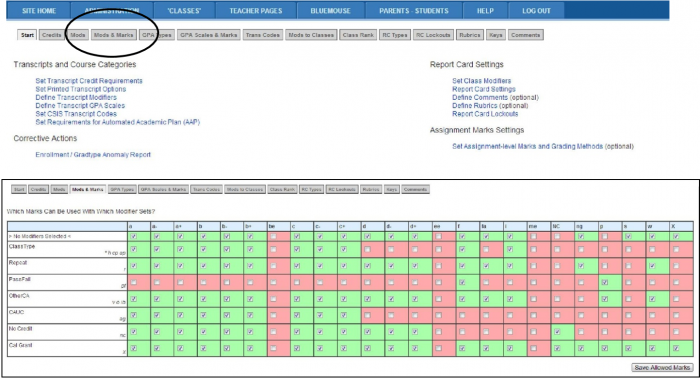The width and height of the screenshot is (700, 378).
Task: Follow the Set Transcript Credit Requirements link
Action: coord(89,81)
